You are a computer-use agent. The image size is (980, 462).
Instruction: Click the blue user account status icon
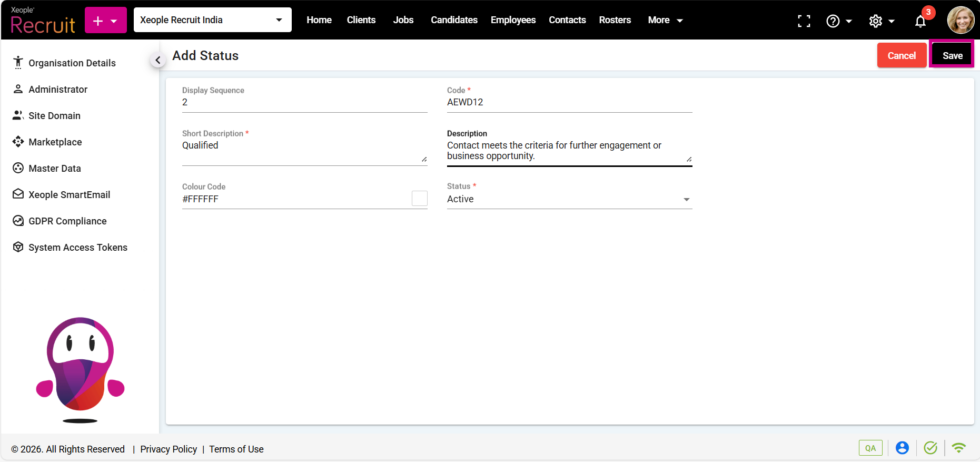(902, 448)
